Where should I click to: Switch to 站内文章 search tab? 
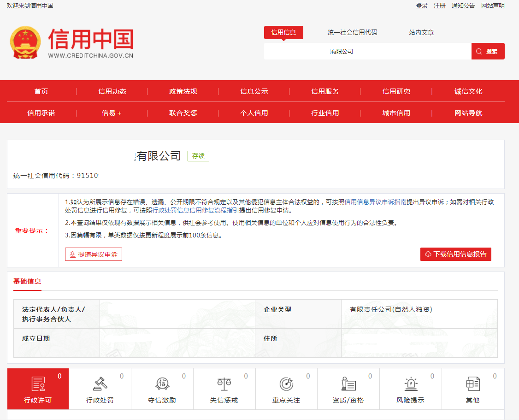(x=421, y=32)
